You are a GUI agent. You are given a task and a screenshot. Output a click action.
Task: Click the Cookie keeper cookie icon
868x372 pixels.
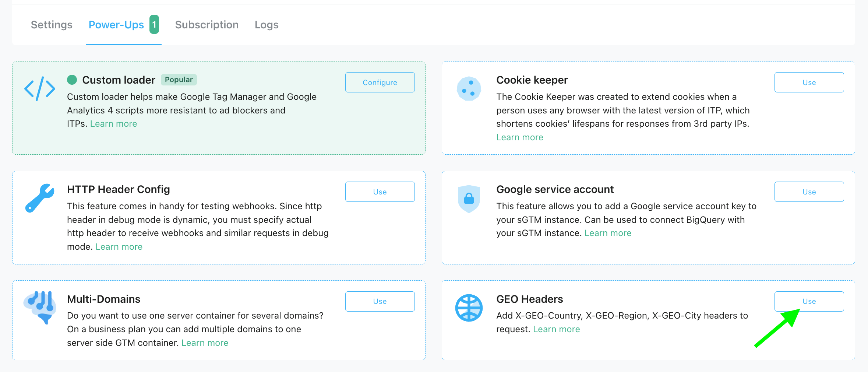pos(469,88)
